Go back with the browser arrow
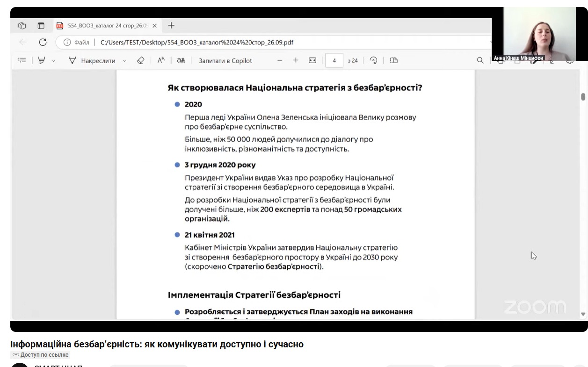The width and height of the screenshot is (588, 367). [x=23, y=42]
